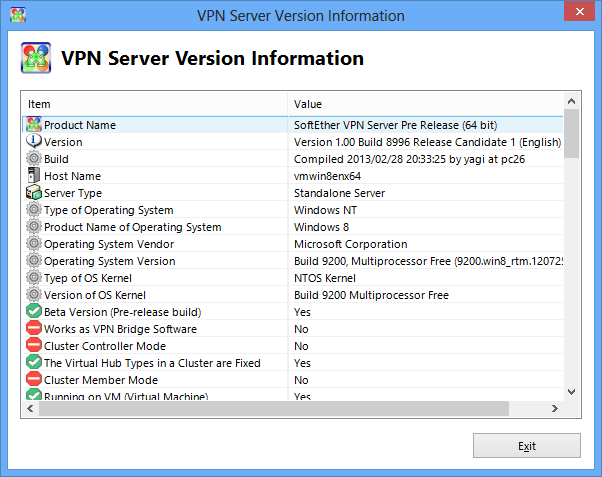This screenshot has width=602, height=477.
Task: Click the gear icon beside Build
Action: coord(33,158)
